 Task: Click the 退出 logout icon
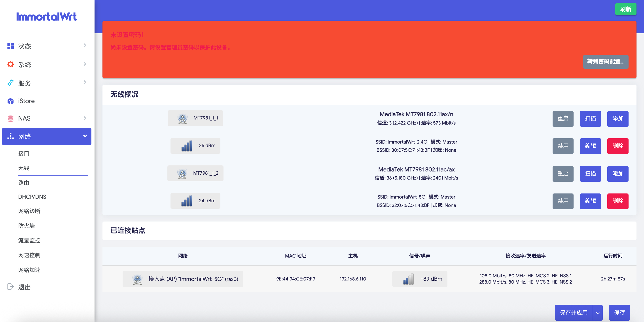pos(11,286)
